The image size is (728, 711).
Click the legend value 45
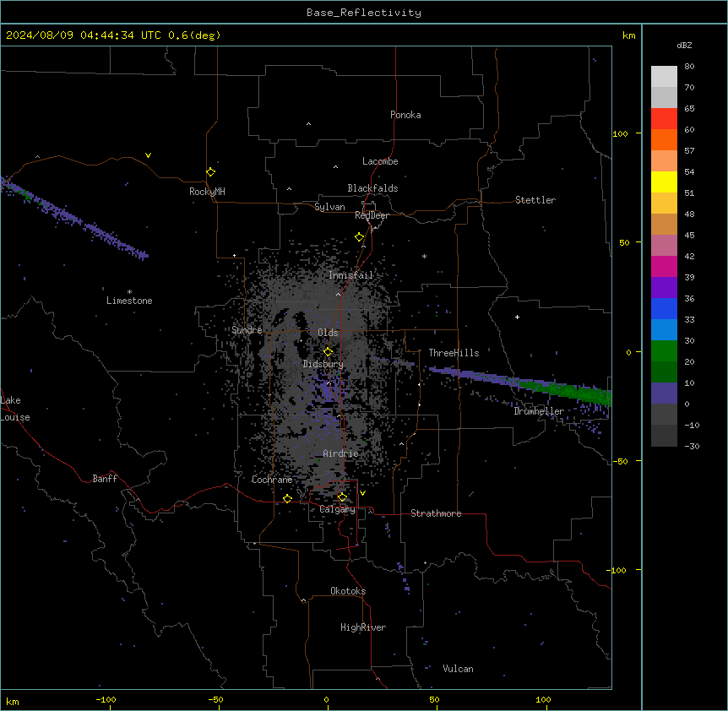tap(689, 236)
